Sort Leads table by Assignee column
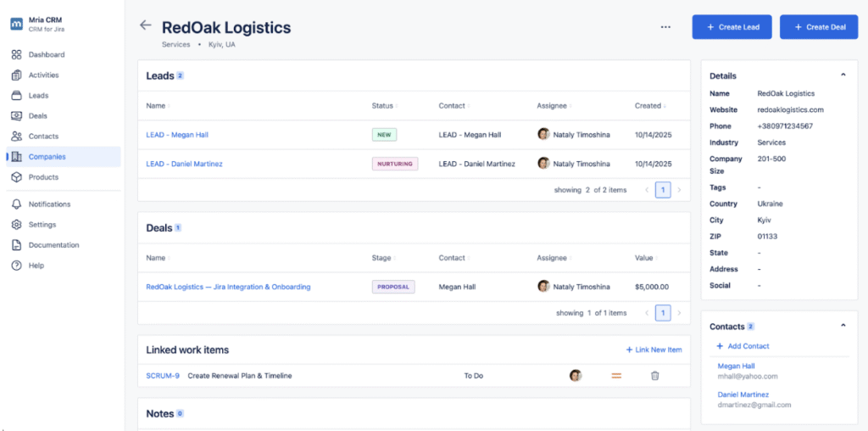Image resolution: width=868 pixels, height=431 pixels. (554, 106)
